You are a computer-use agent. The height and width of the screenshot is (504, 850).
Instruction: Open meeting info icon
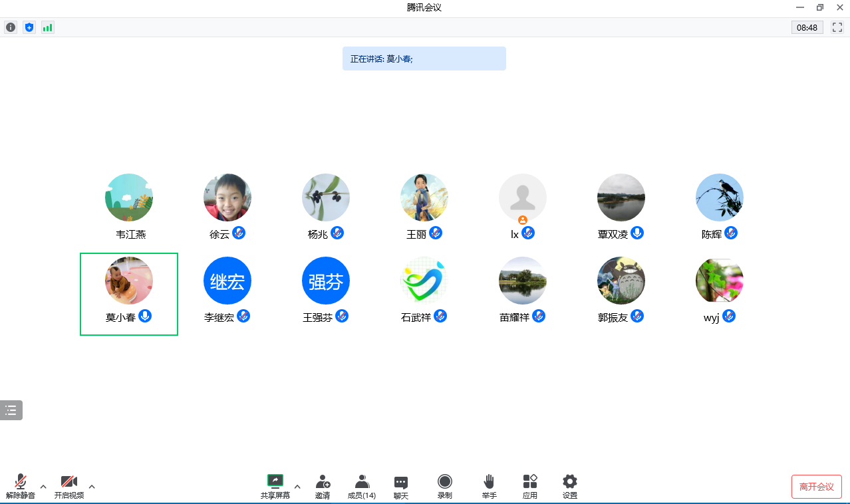[11, 27]
